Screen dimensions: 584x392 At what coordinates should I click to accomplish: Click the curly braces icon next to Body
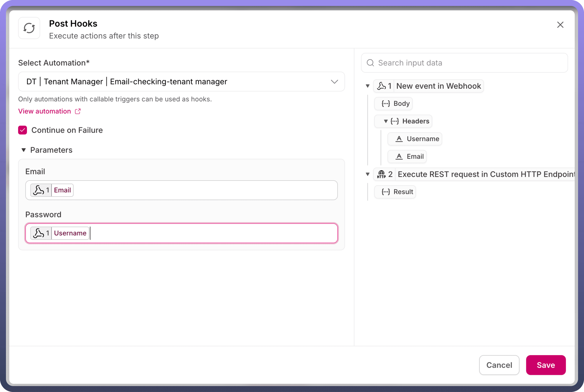point(386,103)
